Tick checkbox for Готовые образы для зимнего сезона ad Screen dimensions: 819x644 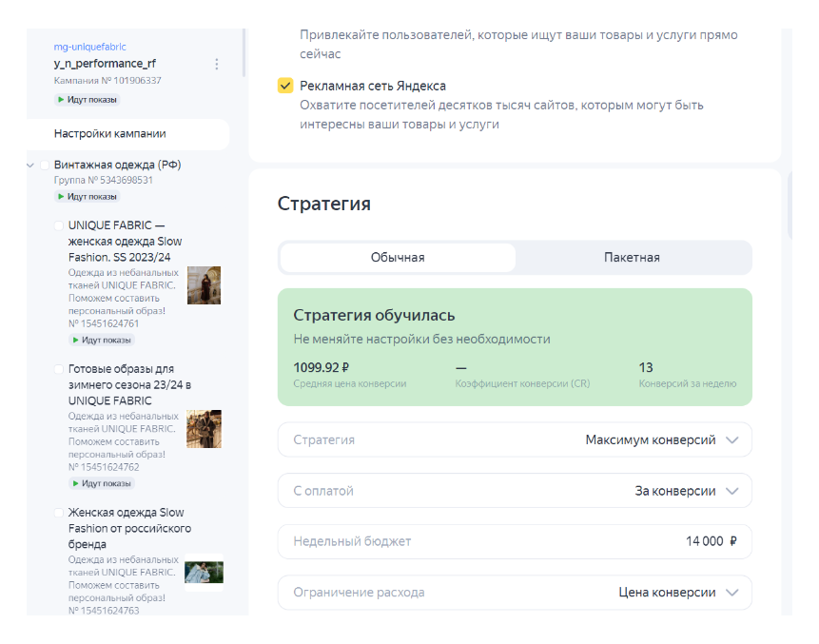pos(59,369)
